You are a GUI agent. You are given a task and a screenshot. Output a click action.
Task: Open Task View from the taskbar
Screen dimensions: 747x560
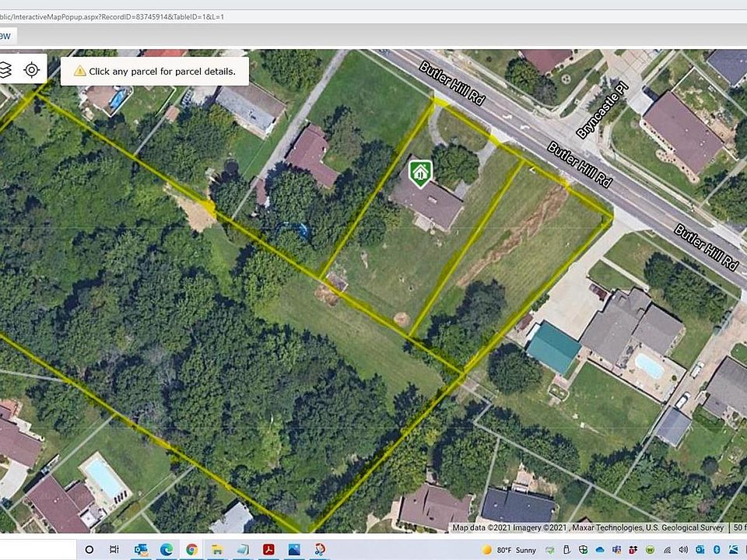point(114,550)
